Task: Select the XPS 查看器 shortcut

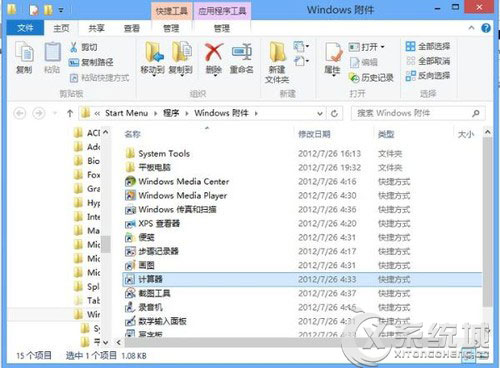Action: click(302, 223)
